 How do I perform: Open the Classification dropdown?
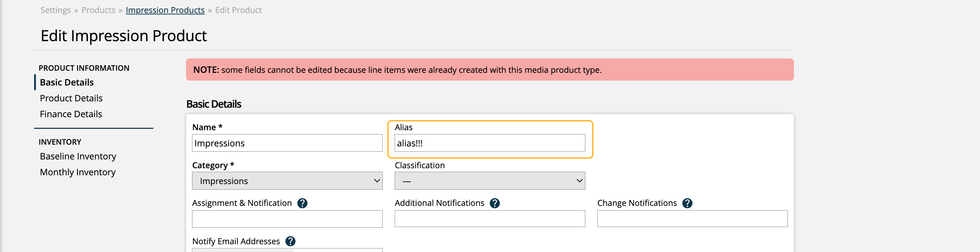point(489,181)
